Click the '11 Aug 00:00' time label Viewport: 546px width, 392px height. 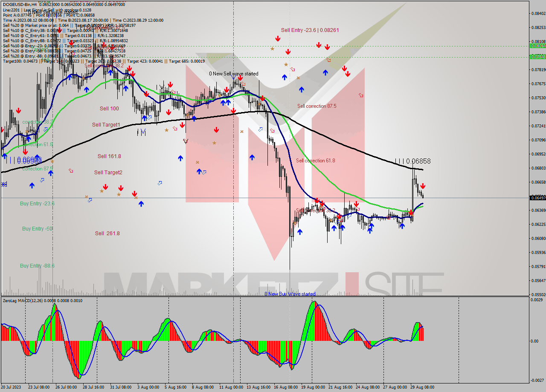(x=231, y=387)
